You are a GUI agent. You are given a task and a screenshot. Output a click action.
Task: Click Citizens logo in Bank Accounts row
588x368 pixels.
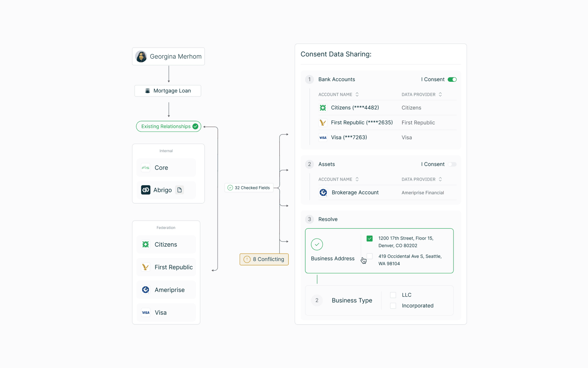click(323, 108)
